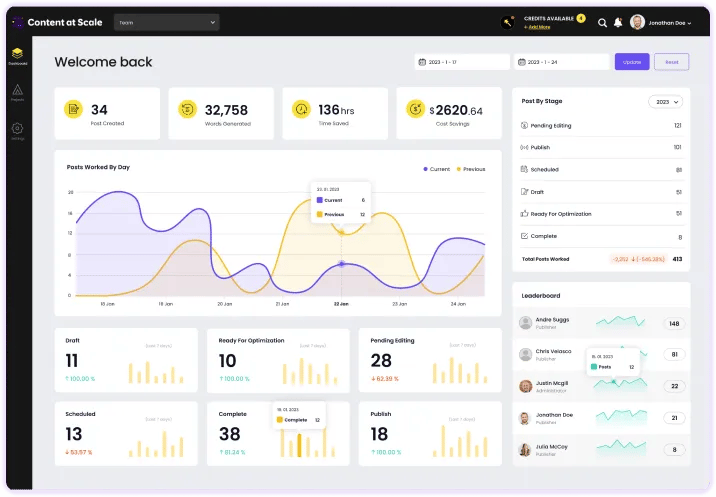Toggle the Previous series legend
This screenshot has height=497, width=716.
pos(471,169)
